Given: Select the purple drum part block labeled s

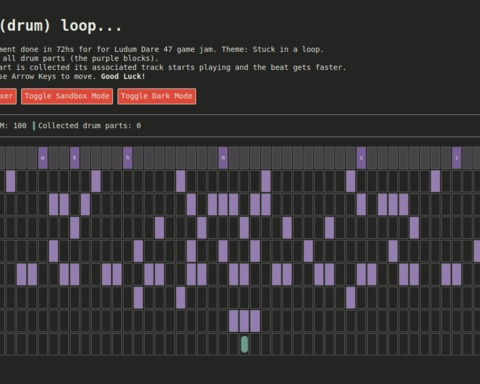Looking at the screenshot, I should point(361,158).
